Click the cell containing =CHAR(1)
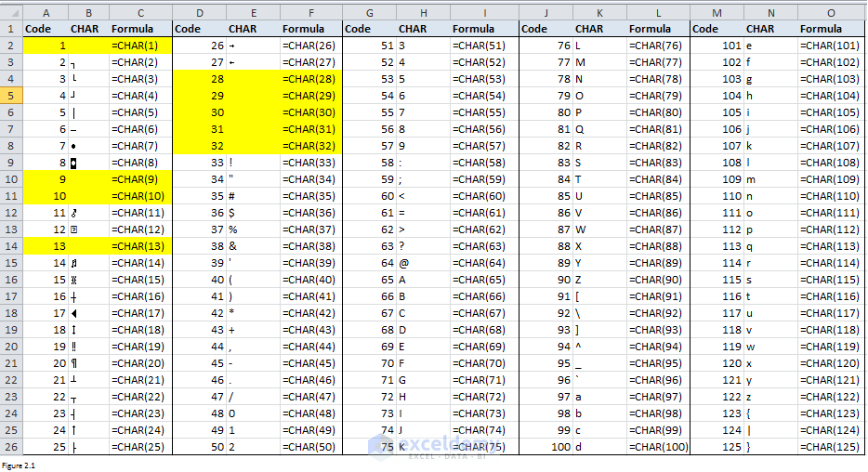Viewport: 868px width, 472px height. tap(140, 46)
